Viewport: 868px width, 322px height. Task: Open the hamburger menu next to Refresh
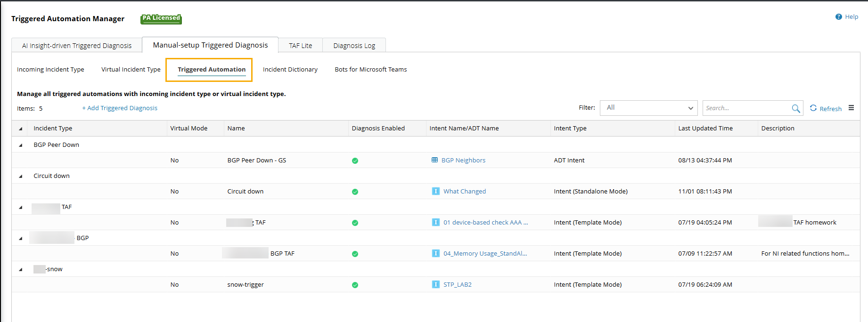point(851,108)
